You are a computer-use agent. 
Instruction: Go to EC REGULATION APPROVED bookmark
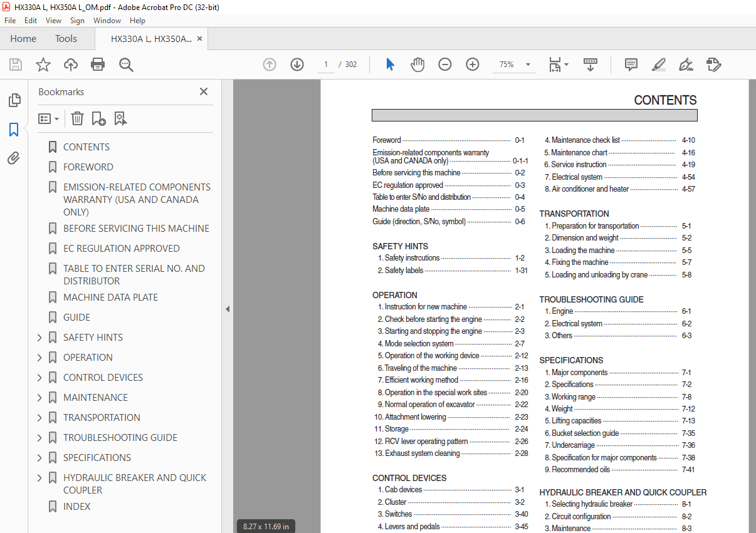[x=122, y=249]
